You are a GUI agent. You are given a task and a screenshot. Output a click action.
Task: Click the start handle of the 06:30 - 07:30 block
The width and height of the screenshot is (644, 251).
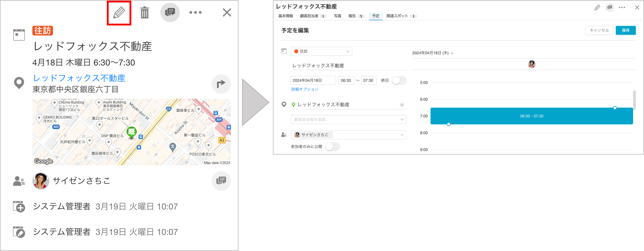(x=615, y=108)
